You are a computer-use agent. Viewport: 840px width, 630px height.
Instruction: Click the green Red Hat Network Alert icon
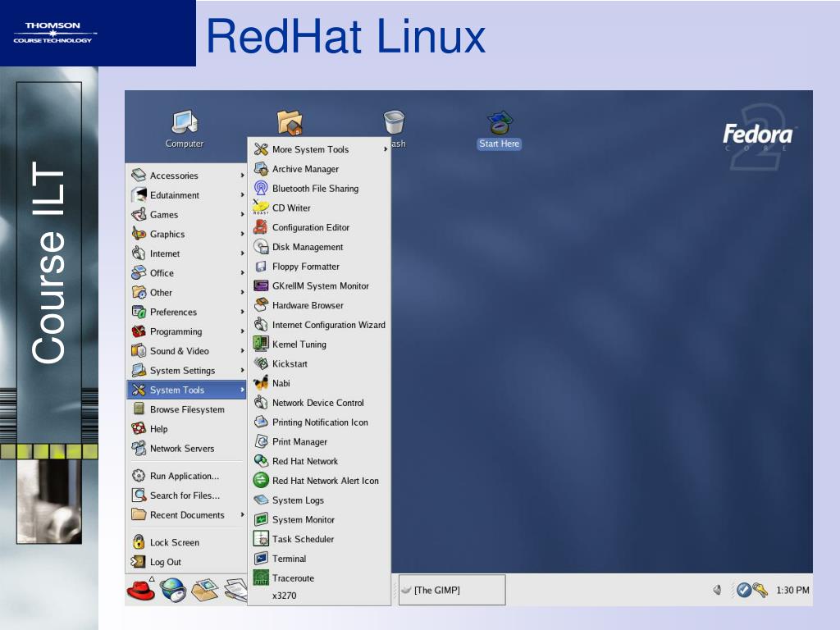point(261,481)
